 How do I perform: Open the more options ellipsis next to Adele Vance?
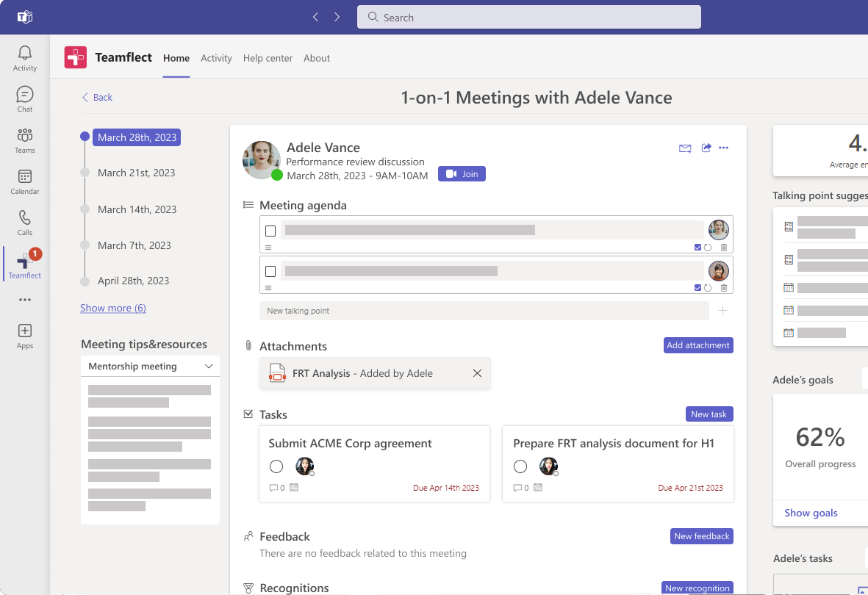point(724,148)
